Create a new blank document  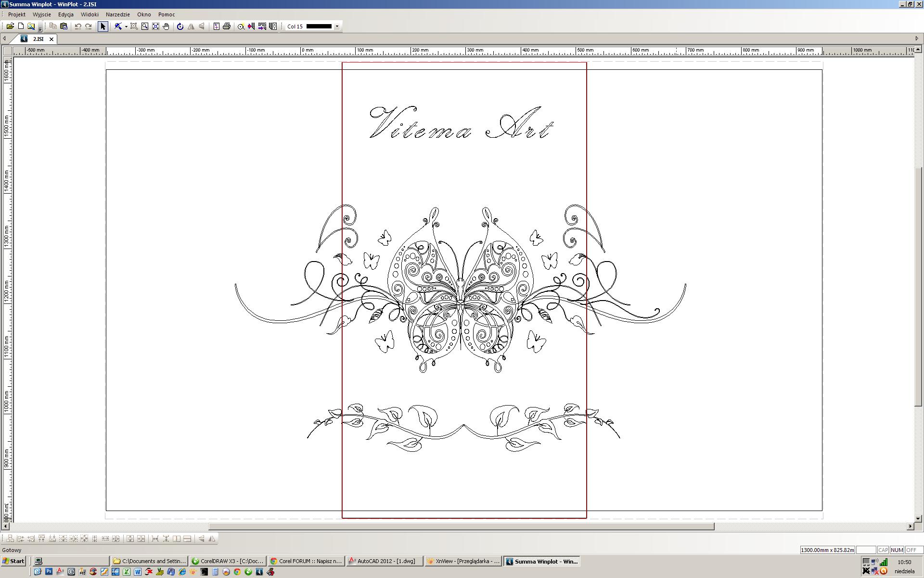point(21,26)
